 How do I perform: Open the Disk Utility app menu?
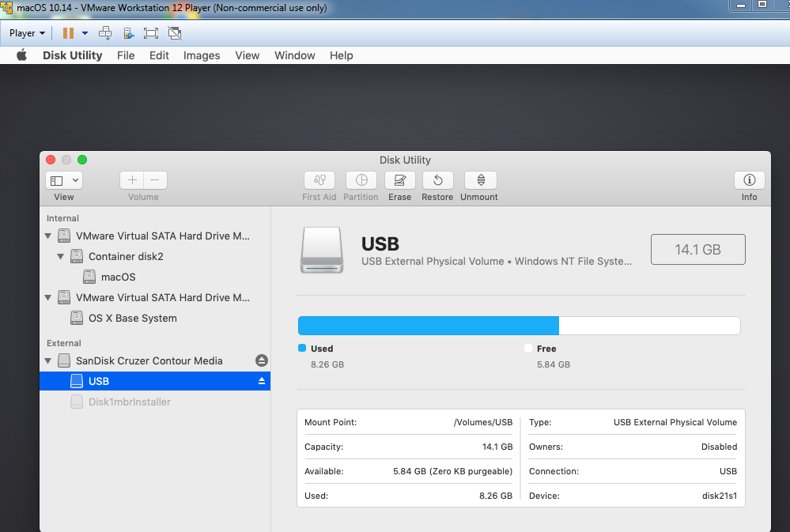(73, 55)
